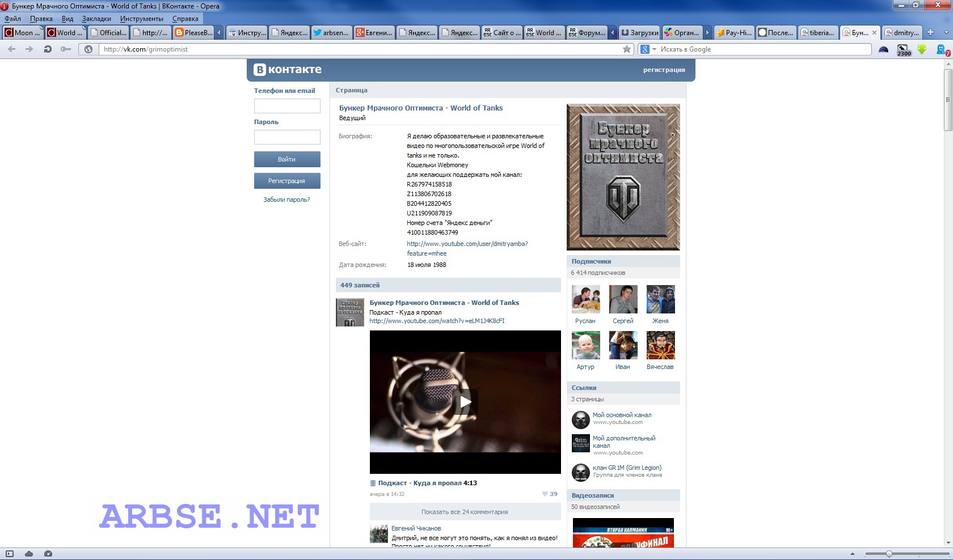Toggle the panel icon in status bar
This screenshot has width=953, height=560.
point(10,554)
